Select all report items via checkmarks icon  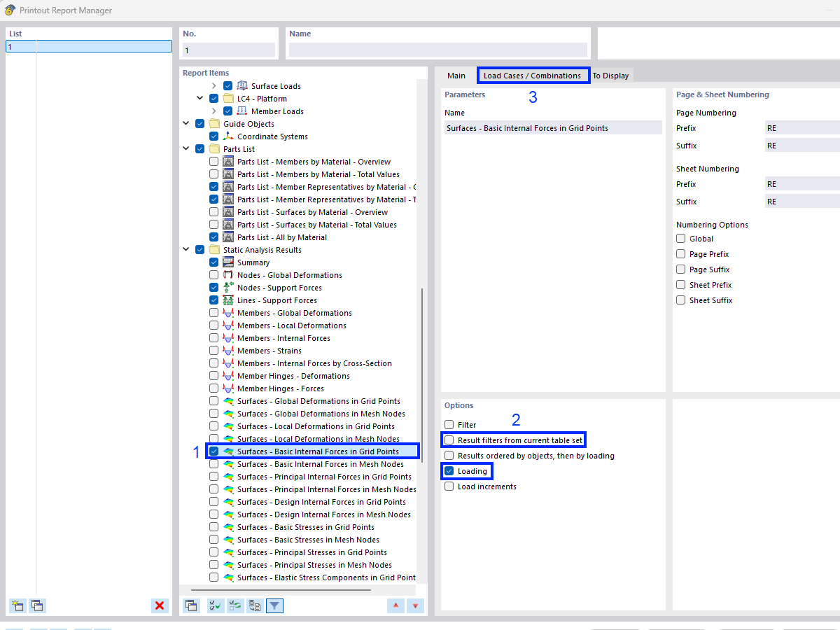[x=215, y=605]
